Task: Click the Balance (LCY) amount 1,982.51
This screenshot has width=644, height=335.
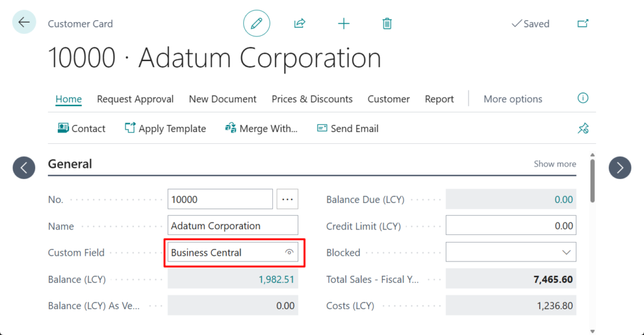Action: (x=276, y=279)
